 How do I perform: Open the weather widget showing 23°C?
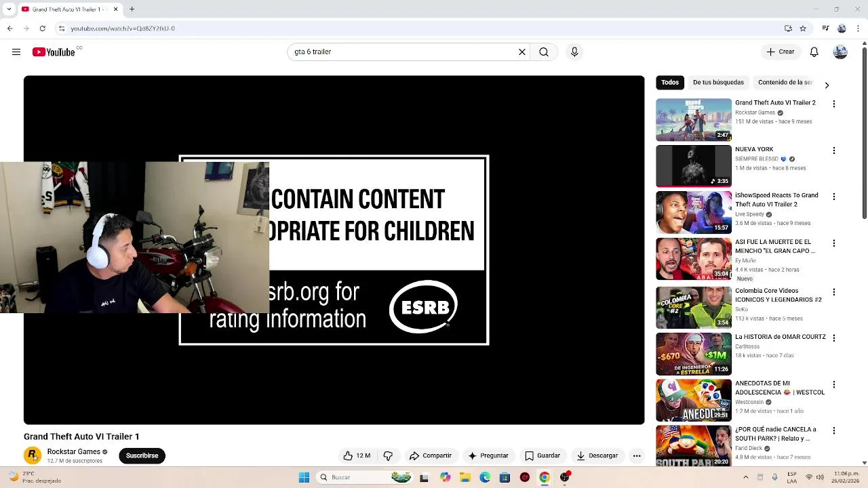pos(34,477)
